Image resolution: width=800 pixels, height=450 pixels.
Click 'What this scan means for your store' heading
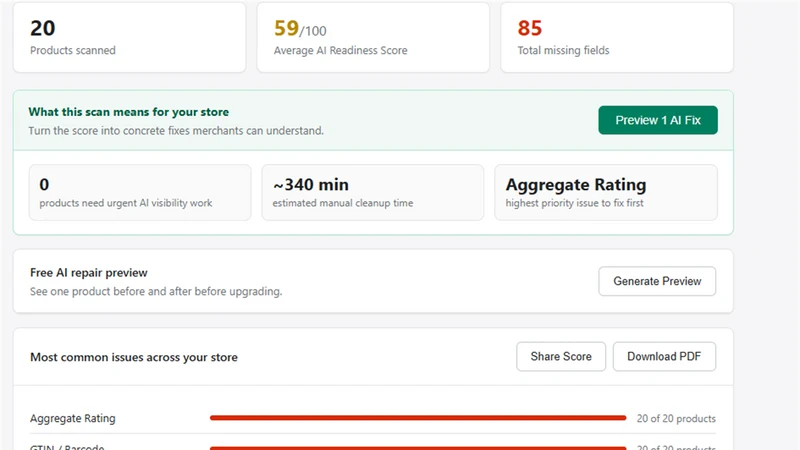129,112
